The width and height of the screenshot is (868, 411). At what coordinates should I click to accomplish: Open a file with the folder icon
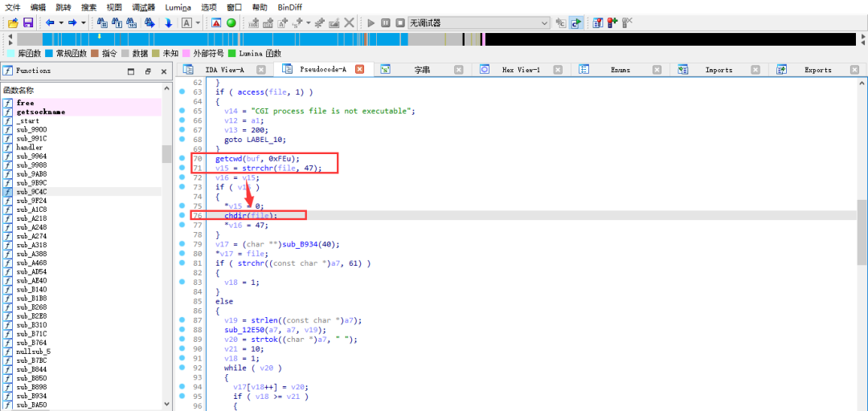14,22
